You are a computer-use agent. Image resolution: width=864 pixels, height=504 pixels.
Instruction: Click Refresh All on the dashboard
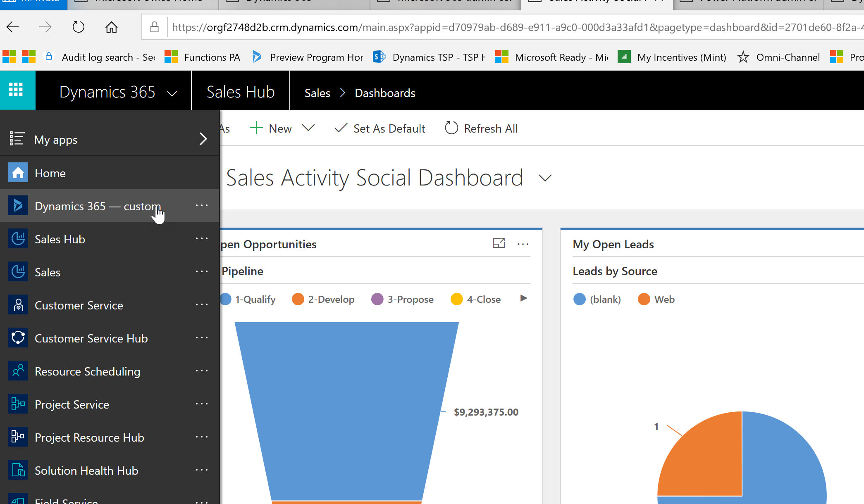pyautogui.click(x=481, y=128)
